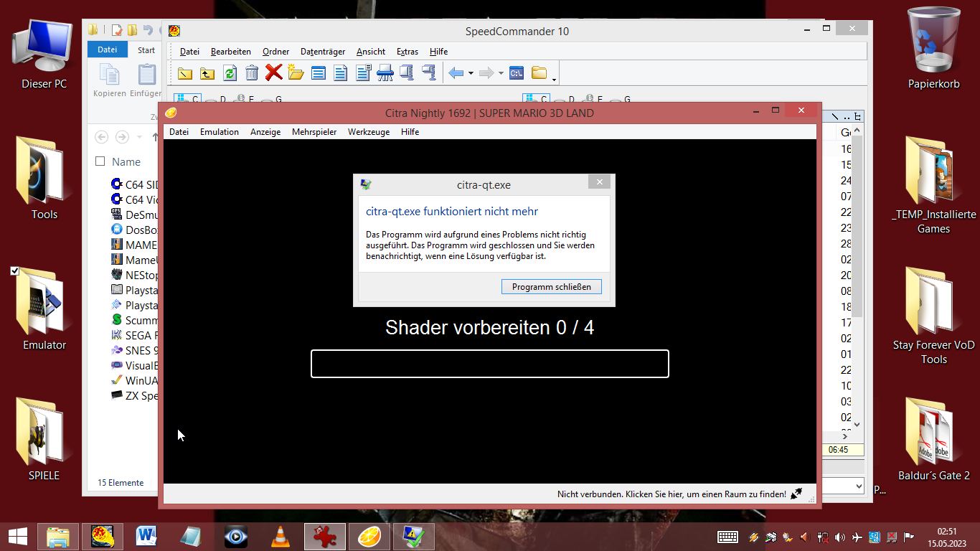Click the shredder icon in SpeedCommander toolbar
The width and height of the screenshot is (980, 551).
[385, 72]
